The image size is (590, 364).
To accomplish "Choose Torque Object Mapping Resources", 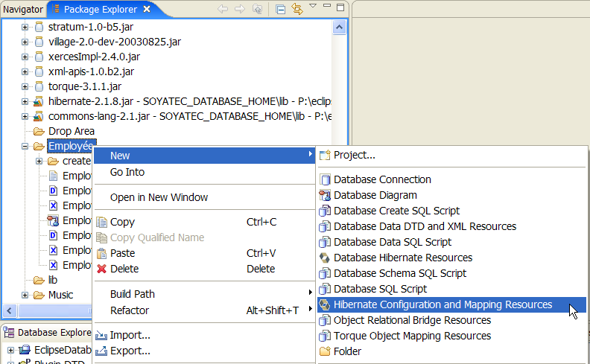I will click(x=452, y=336).
